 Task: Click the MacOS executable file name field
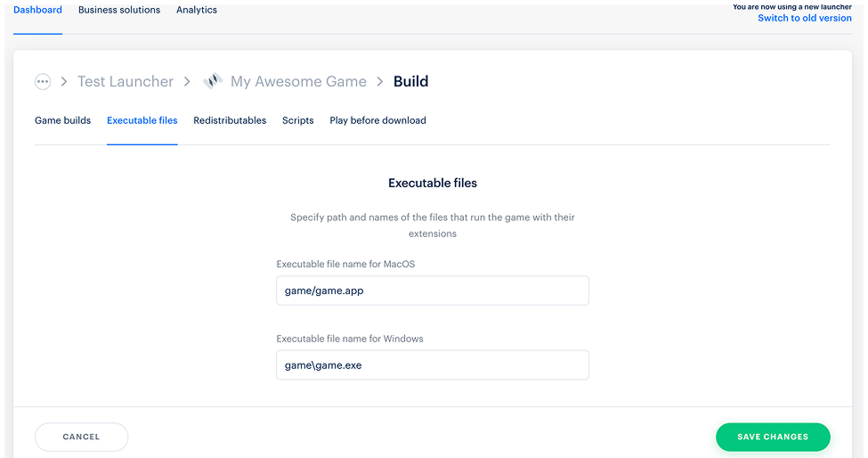tap(433, 290)
